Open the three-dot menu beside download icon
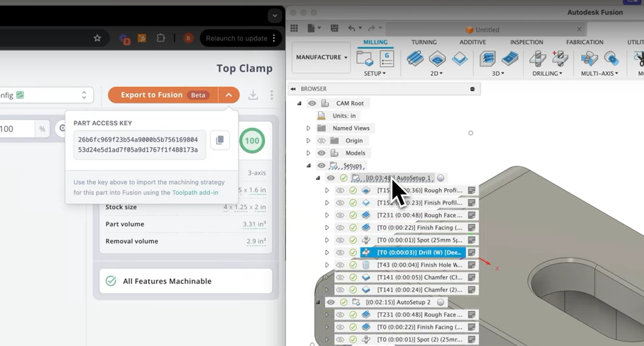Viewport: 644px width, 346px height. tap(271, 95)
